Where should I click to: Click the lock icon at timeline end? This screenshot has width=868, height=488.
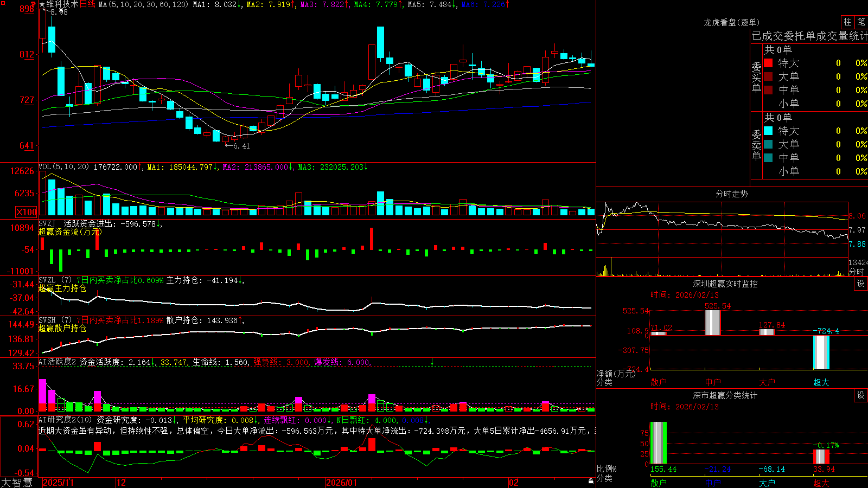[x=591, y=482]
